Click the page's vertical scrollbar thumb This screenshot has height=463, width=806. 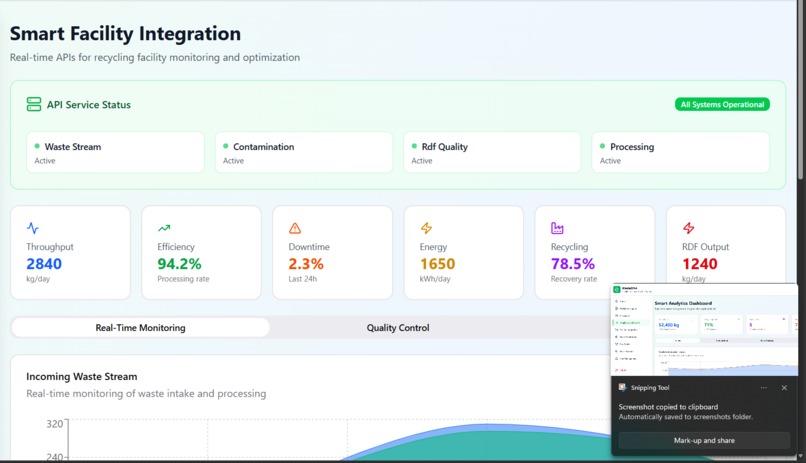pos(800,90)
